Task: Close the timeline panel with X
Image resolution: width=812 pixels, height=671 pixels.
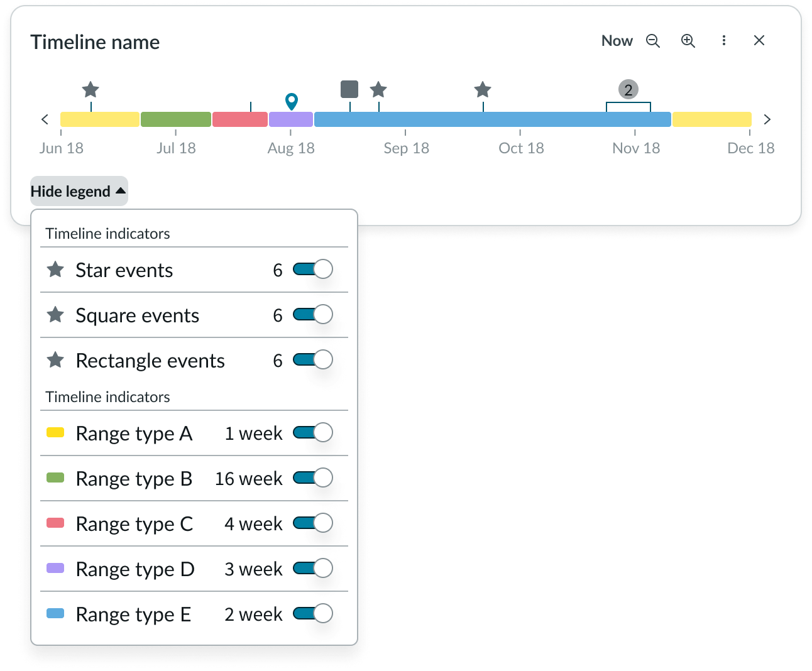Action: [759, 41]
